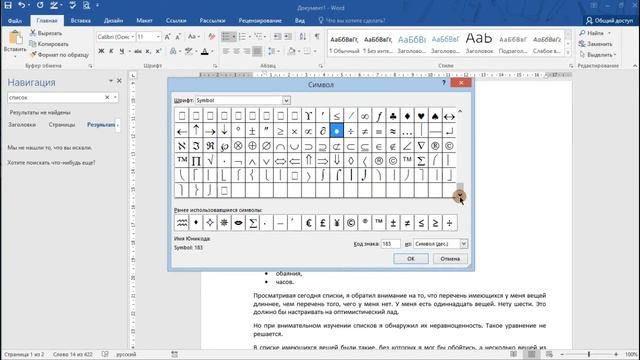The height and width of the screenshot is (360, 640).
Task: Click the Cut (Вырезать) scissors icon
Action: (33, 33)
